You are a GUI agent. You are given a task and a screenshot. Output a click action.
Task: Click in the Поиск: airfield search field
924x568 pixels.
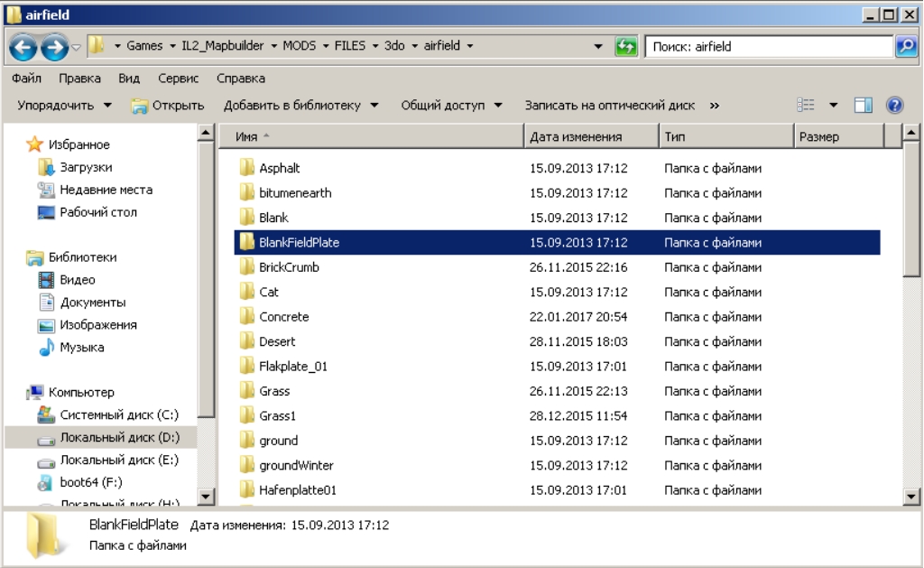tap(769, 47)
